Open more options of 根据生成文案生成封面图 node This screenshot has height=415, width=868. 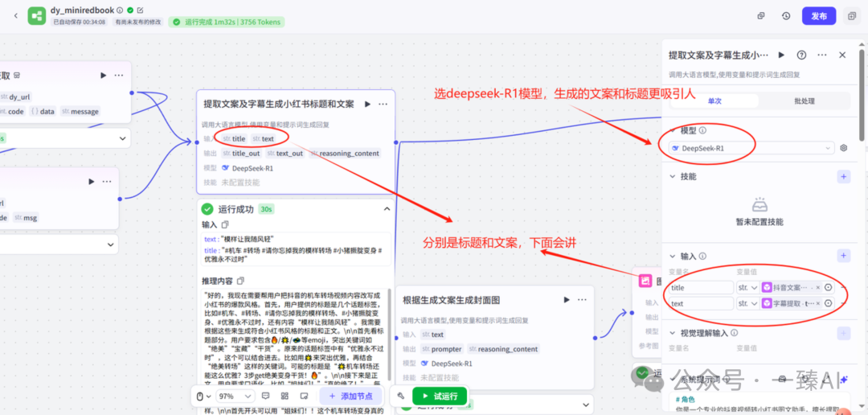(582, 300)
